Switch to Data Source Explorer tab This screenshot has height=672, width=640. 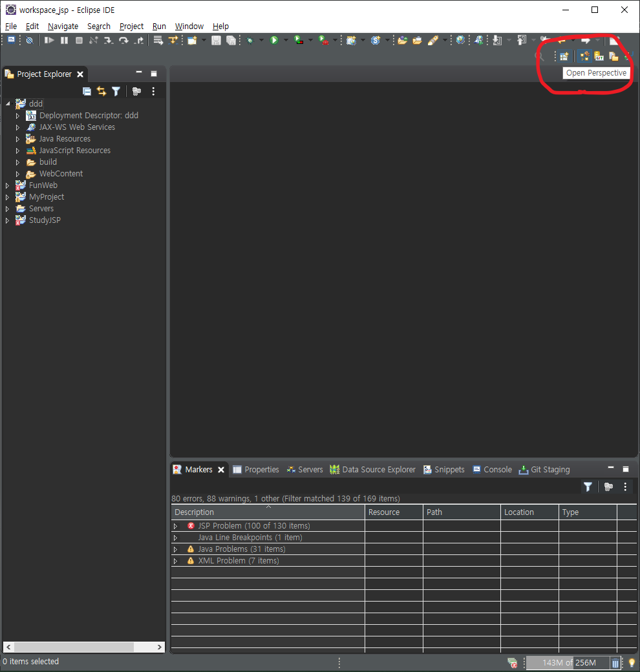point(372,469)
